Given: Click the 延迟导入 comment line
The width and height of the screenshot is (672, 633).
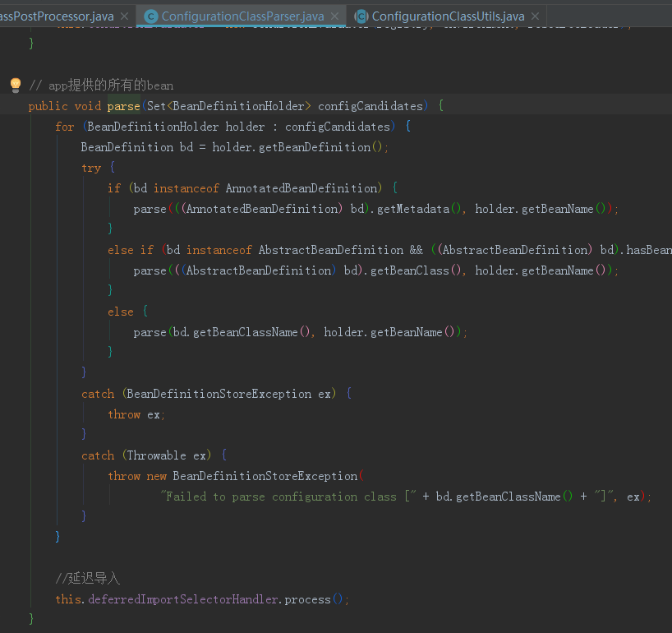Looking at the screenshot, I should click(x=87, y=578).
